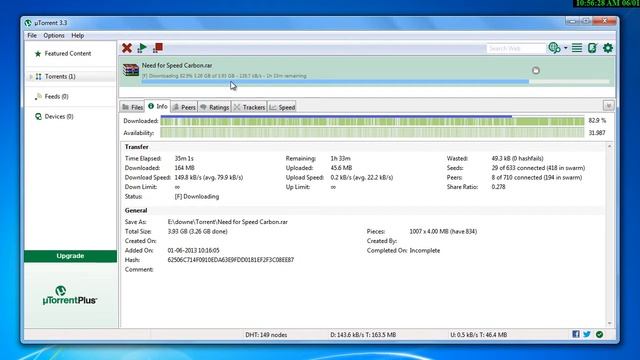Click the star icon beside Featured Content
This screenshot has width=640, height=360.
pos(38,53)
